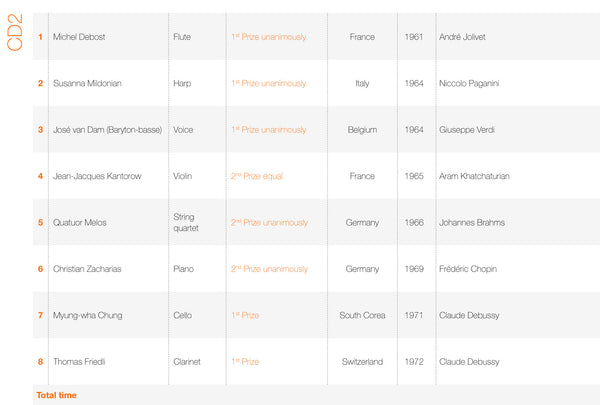Viewport: 600px width, 405px height.
Task: Click the Total time label
Action: [x=56, y=395]
